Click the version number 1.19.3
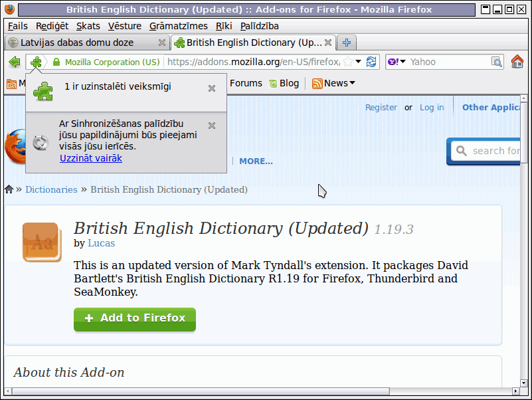532x400 pixels. point(394,229)
